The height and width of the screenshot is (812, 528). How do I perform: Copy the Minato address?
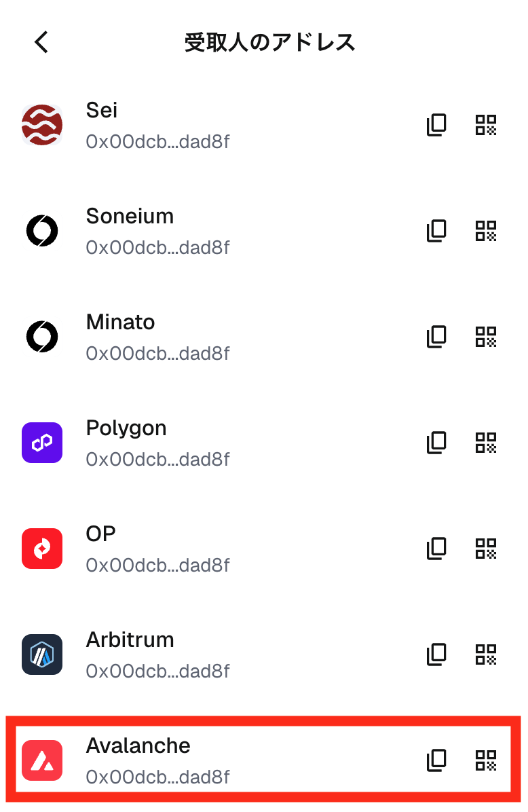point(436,337)
